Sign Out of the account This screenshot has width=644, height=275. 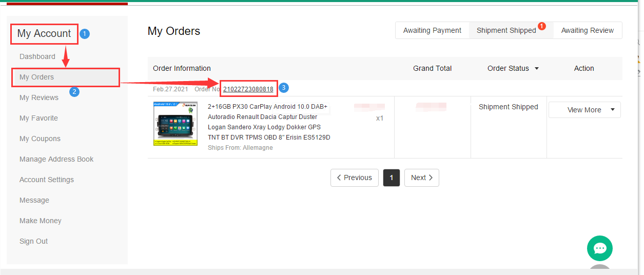click(x=34, y=241)
